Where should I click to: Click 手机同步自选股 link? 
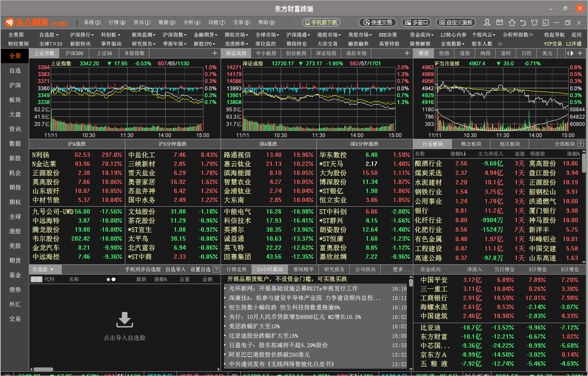(143, 269)
